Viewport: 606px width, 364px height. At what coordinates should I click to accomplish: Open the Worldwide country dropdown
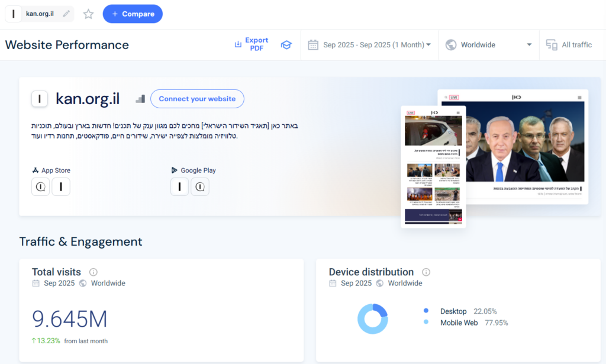tap(489, 45)
